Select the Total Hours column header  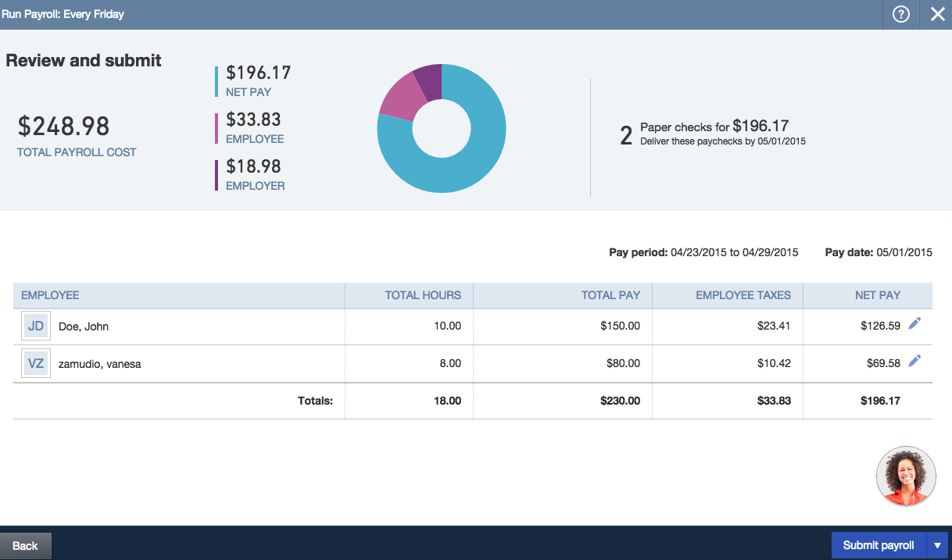(x=423, y=295)
